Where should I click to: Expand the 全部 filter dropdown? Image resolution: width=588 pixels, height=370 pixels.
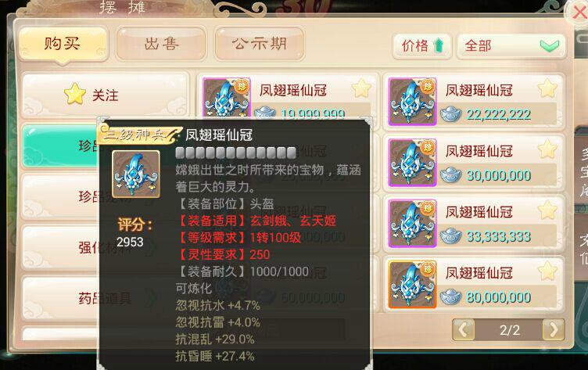click(511, 46)
